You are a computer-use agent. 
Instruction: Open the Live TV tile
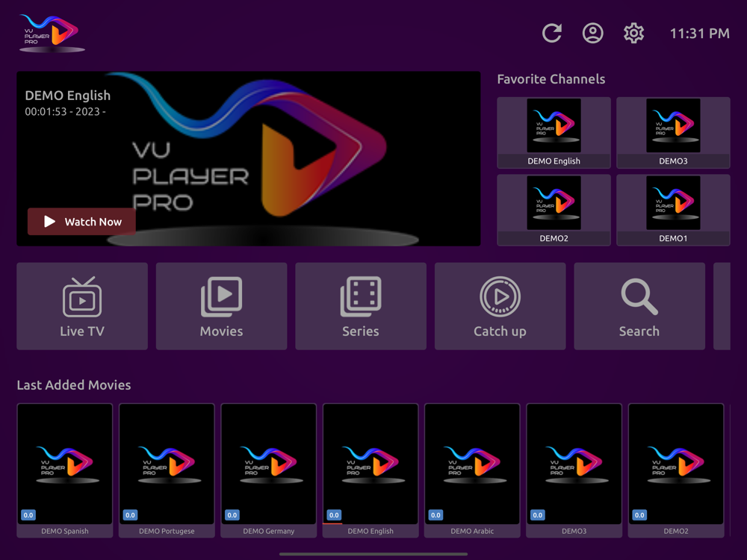82,306
